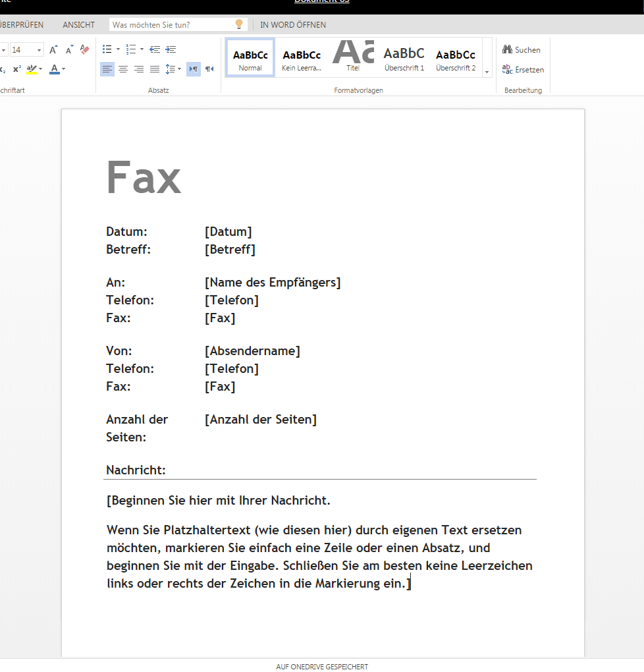Increase paragraph indent

(171, 49)
